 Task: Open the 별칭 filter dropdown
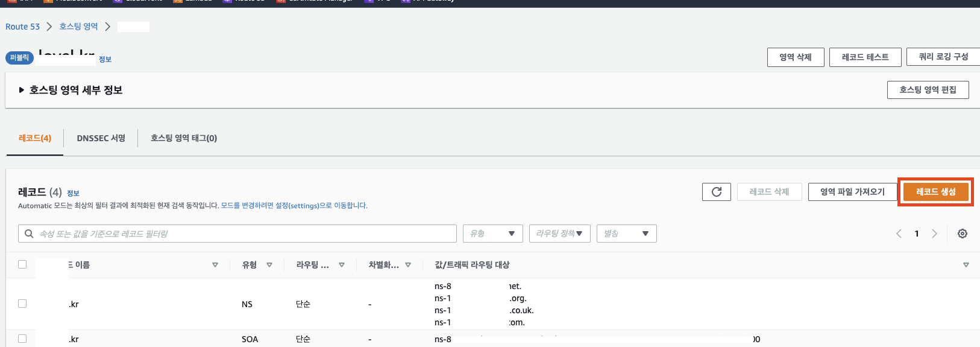(x=627, y=234)
